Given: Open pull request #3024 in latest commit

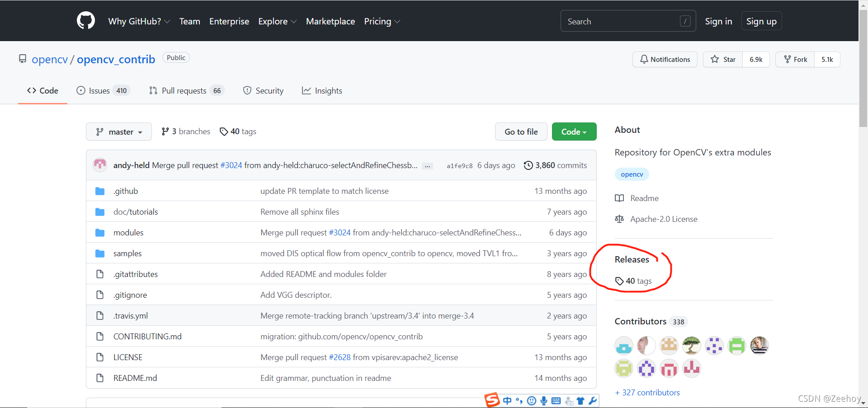Looking at the screenshot, I should tap(231, 165).
